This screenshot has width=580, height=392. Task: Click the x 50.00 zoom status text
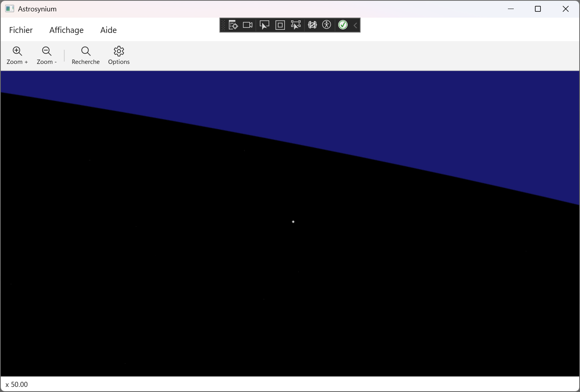(17, 385)
